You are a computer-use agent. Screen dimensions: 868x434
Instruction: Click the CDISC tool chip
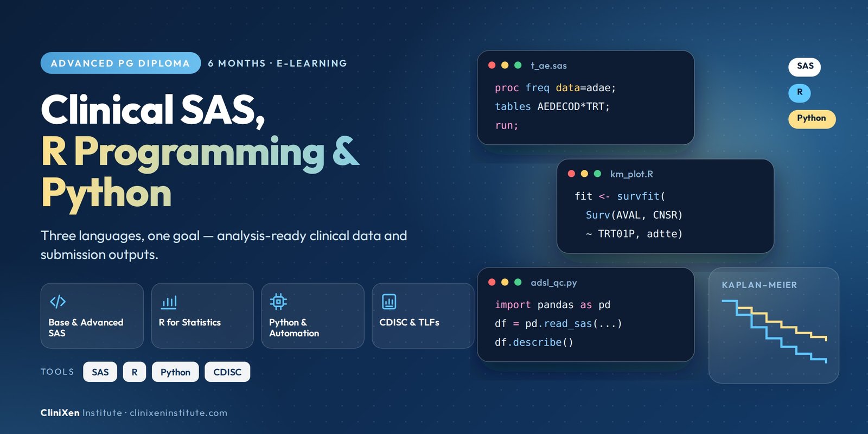pos(227,372)
